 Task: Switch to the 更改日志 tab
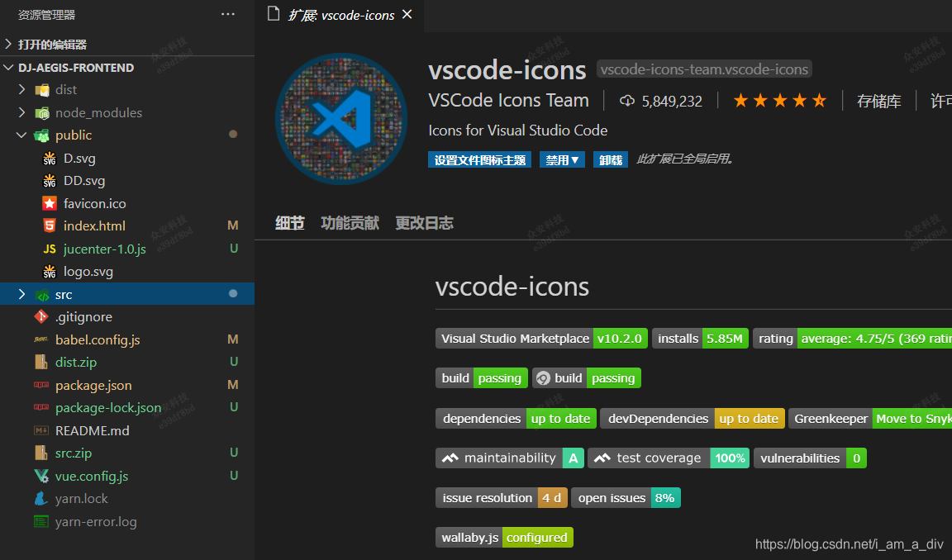425,223
